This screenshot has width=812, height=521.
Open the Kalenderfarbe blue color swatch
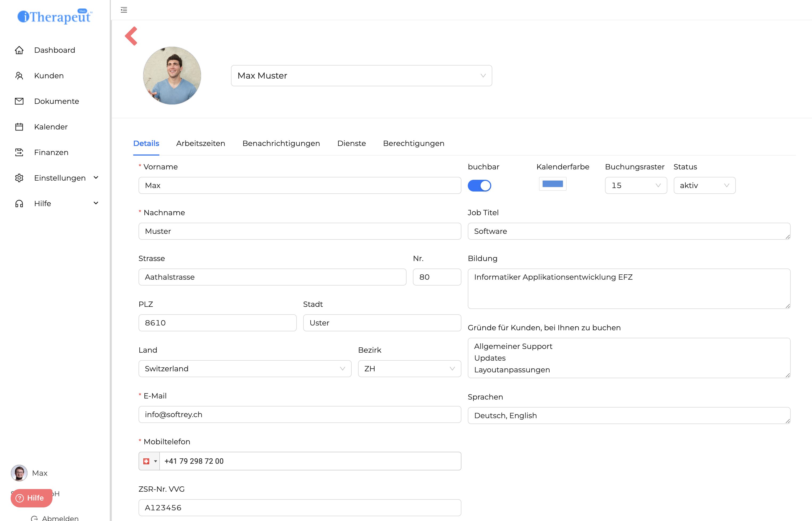pos(553,184)
